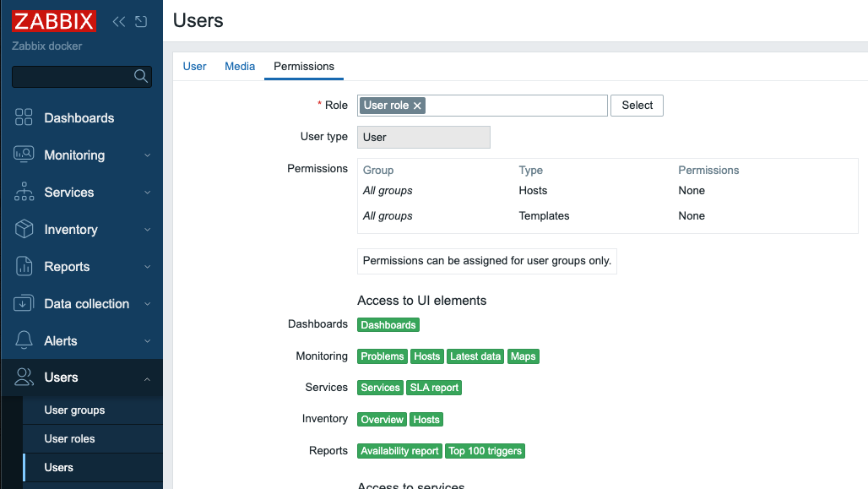This screenshot has height=489, width=868.
Task: Collapse the Users submenu
Action: pos(148,378)
